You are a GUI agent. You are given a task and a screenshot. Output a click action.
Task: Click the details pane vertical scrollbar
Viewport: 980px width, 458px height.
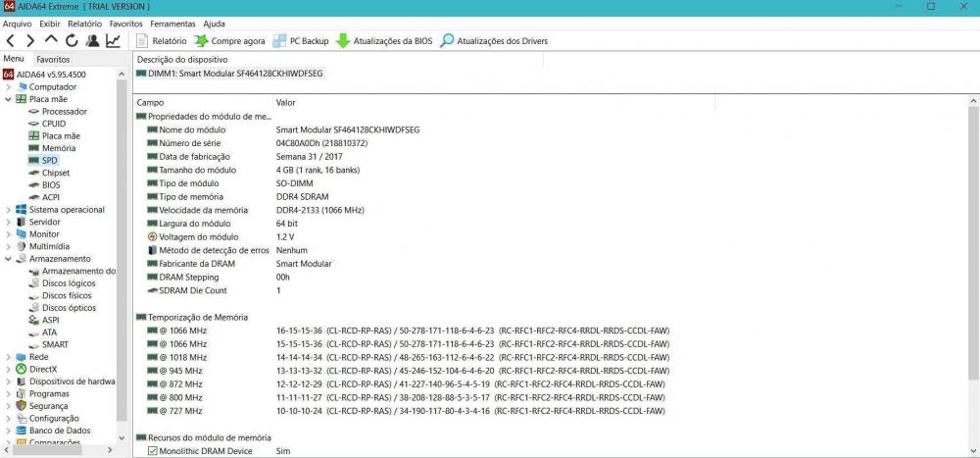click(974, 243)
